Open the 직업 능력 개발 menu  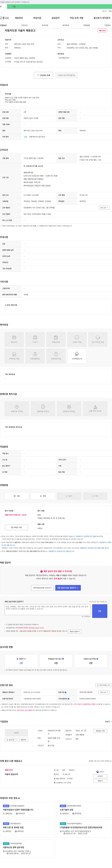(77, 18)
